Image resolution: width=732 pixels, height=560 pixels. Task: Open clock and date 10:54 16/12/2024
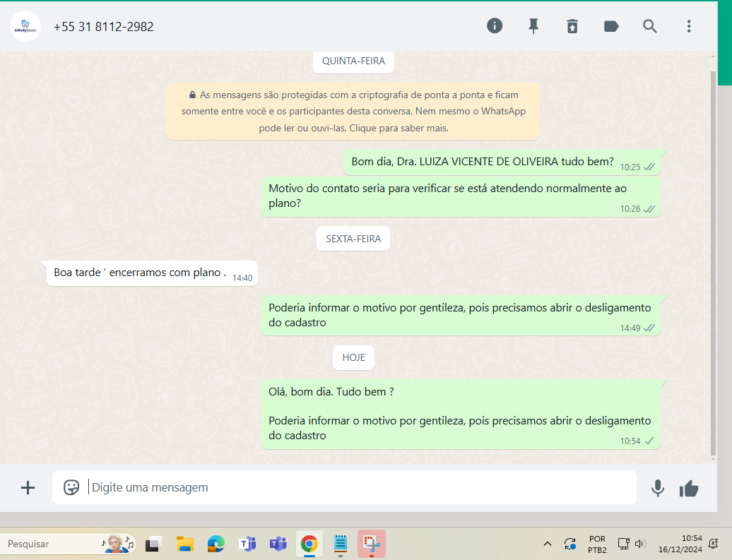680,544
